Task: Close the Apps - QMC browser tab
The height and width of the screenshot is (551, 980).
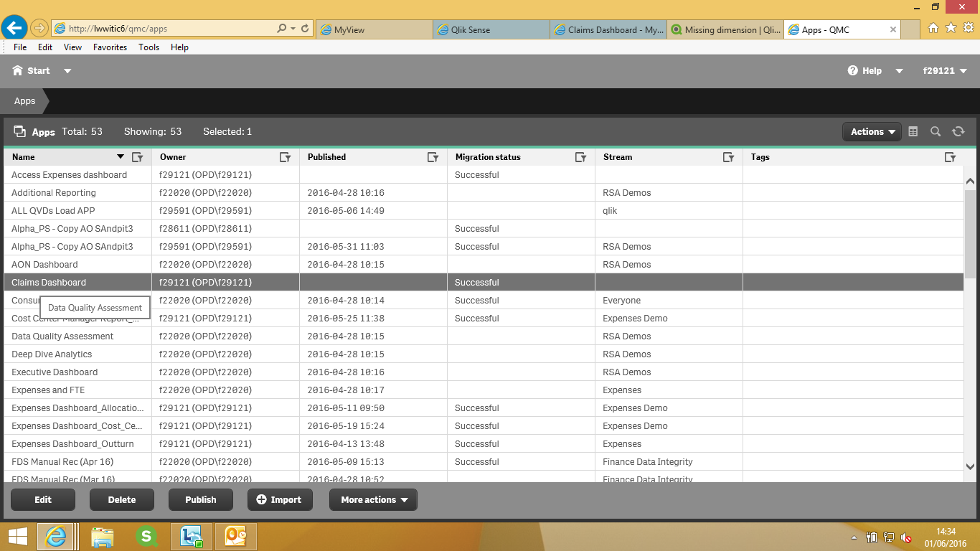Action: [x=893, y=29]
